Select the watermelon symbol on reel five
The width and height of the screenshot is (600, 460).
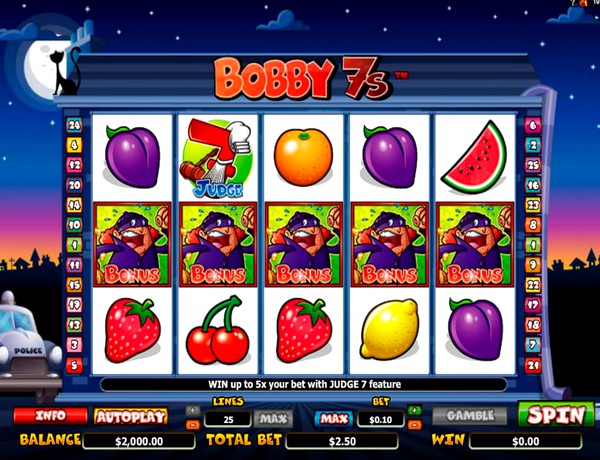[x=474, y=157]
